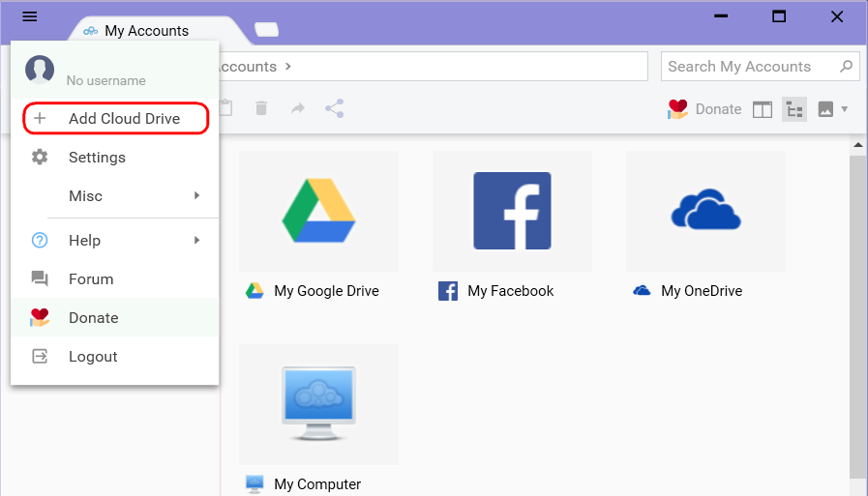Image resolution: width=868 pixels, height=496 pixels.
Task: Click the user avatar icon
Action: pyautogui.click(x=40, y=69)
